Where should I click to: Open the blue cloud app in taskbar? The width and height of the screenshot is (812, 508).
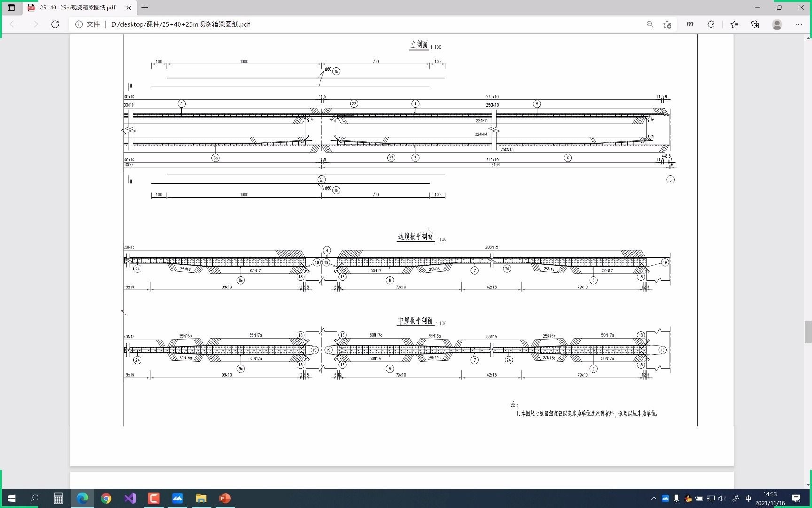[178, 499]
